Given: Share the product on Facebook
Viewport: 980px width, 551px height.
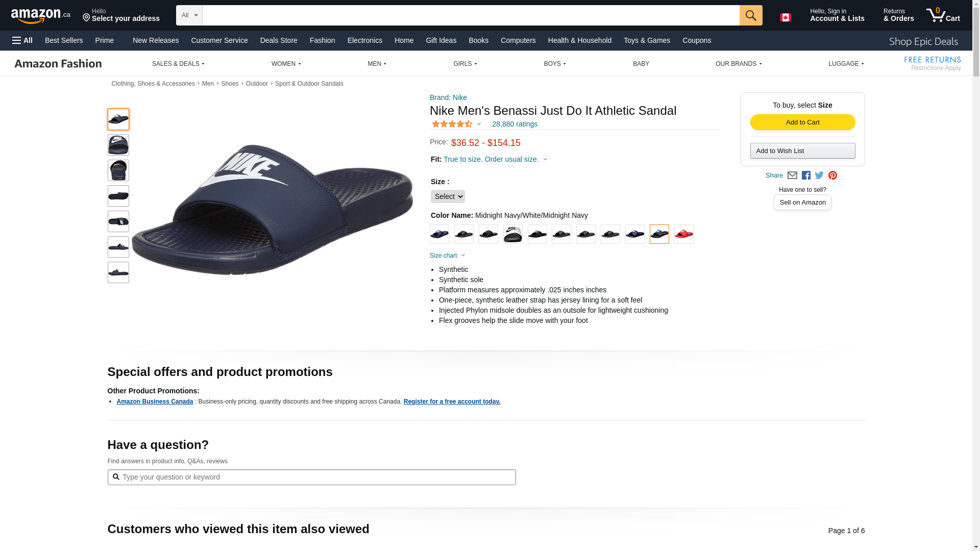Looking at the screenshot, I should pyautogui.click(x=806, y=176).
